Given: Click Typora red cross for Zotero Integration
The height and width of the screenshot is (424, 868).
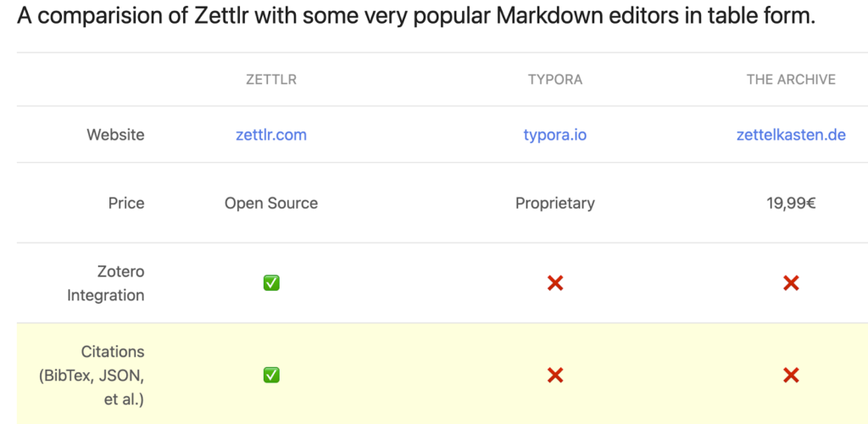Looking at the screenshot, I should coord(555,283).
